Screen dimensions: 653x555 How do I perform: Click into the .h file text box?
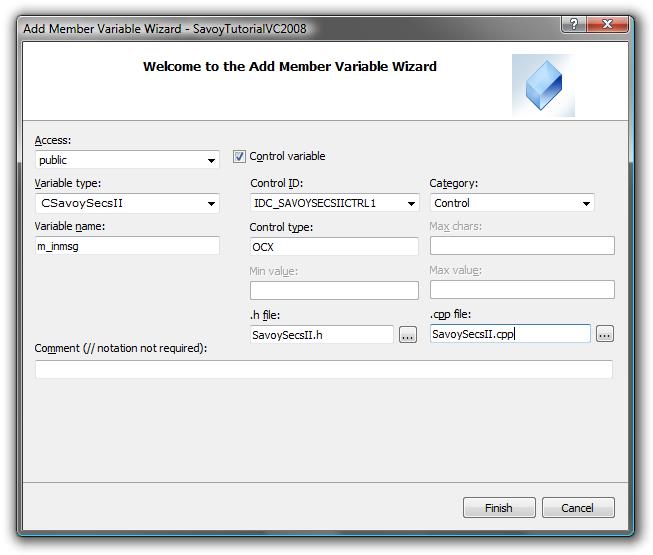(x=321, y=335)
